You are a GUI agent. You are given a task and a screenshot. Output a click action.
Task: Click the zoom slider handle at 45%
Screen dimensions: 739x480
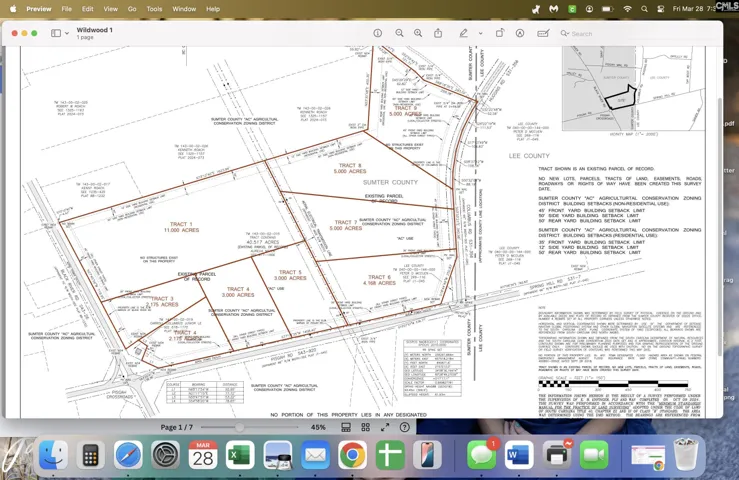click(x=240, y=427)
